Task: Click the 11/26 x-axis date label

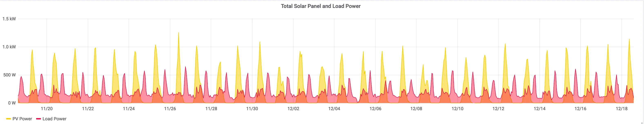Action: (x=170, y=109)
